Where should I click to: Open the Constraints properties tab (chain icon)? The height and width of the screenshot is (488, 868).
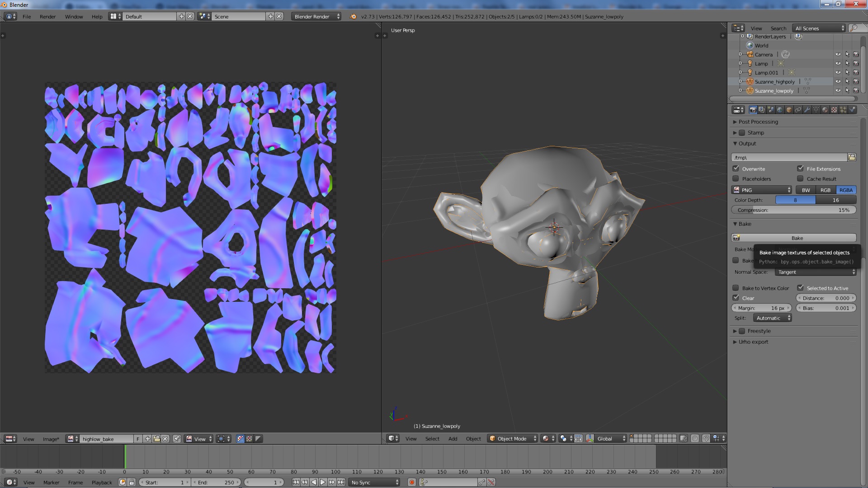(x=798, y=110)
